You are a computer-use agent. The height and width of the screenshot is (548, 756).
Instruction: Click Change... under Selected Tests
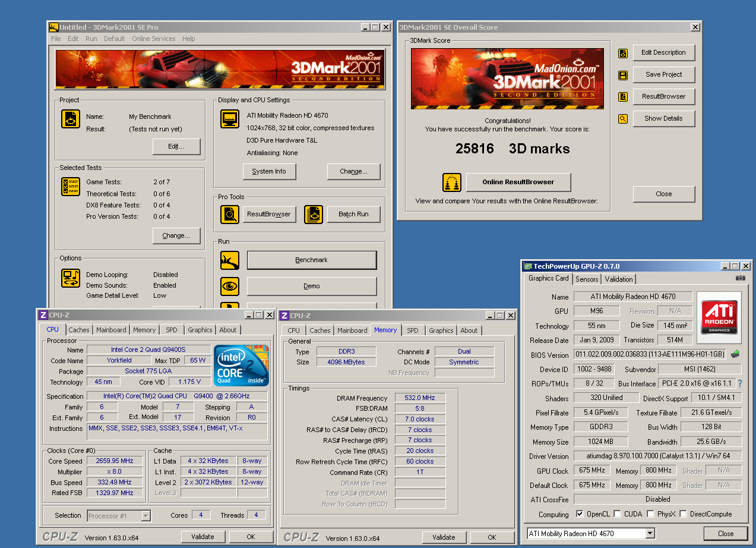click(x=176, y=235)
